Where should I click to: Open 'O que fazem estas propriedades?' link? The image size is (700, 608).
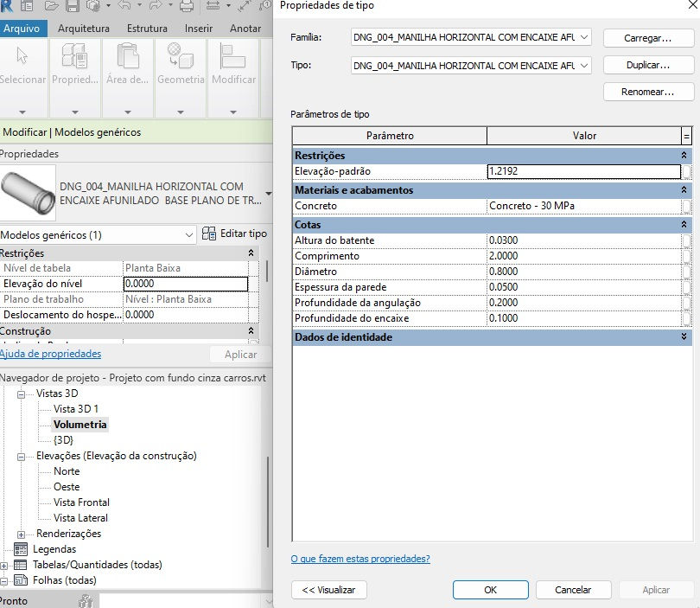click(360, 559)
